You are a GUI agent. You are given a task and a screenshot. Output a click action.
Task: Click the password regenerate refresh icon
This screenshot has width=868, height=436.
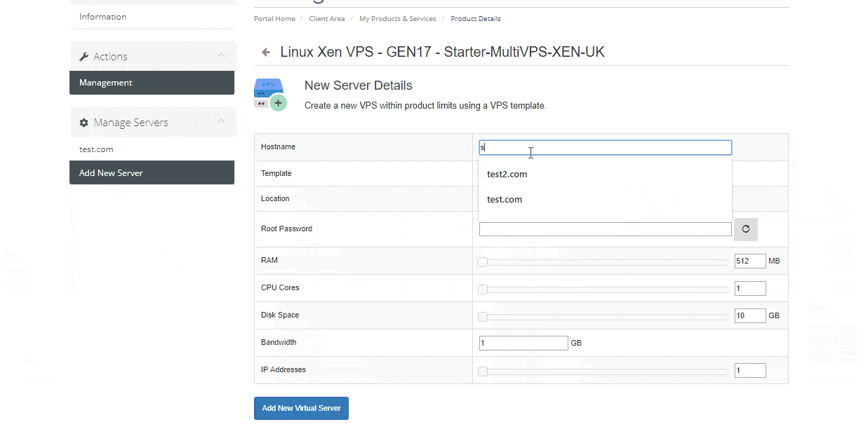coord(745,229)
